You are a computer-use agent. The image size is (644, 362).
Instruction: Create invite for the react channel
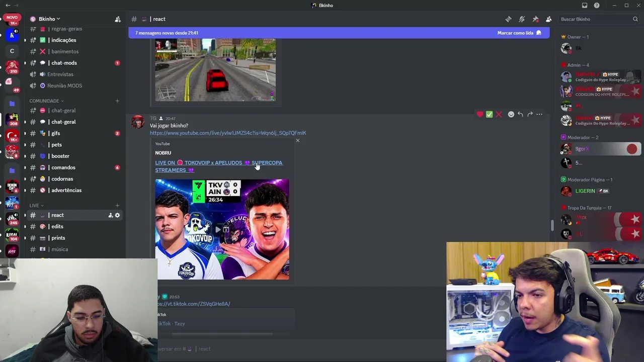[x=110, y=215]
